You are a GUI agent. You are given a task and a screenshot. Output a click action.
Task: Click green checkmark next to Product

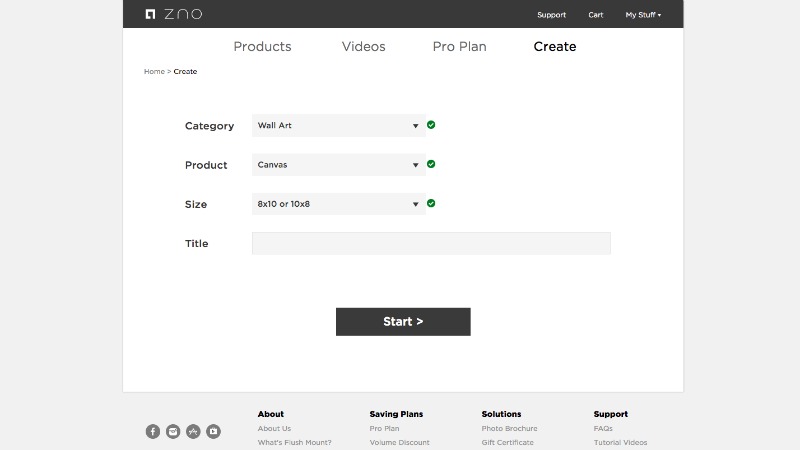tap(431, 164)
